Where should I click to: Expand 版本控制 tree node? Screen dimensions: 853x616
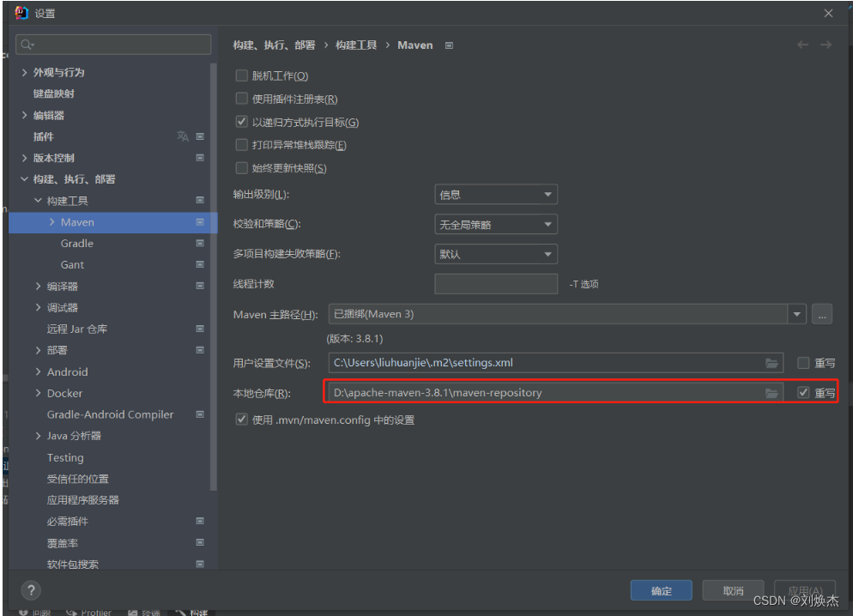tap(25, 158)
